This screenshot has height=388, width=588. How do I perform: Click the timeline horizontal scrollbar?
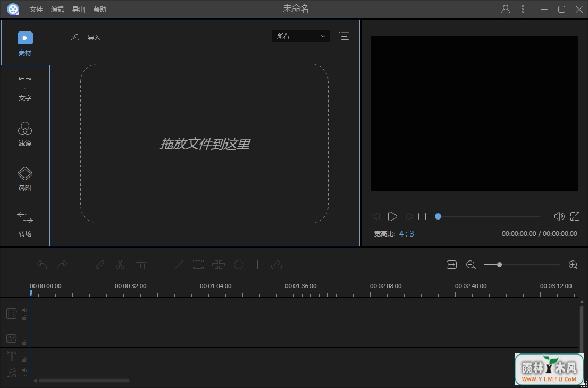pos(83,381)
